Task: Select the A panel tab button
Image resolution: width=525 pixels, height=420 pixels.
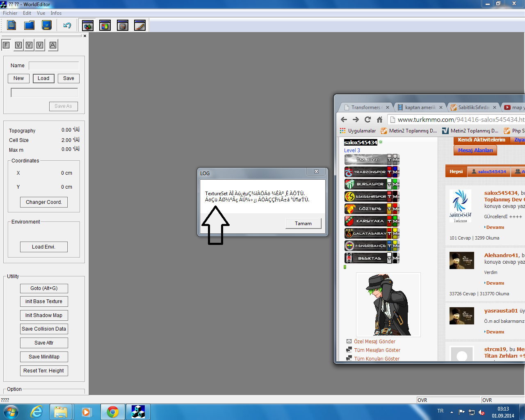Action: [x=53, y=45]
